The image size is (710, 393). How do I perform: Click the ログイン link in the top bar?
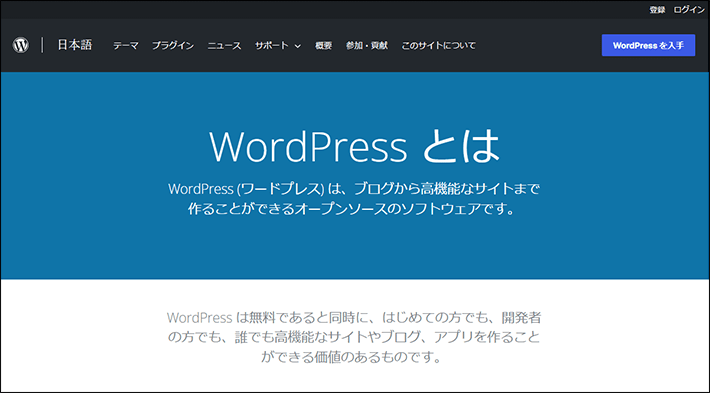click(x=688, y=10)
